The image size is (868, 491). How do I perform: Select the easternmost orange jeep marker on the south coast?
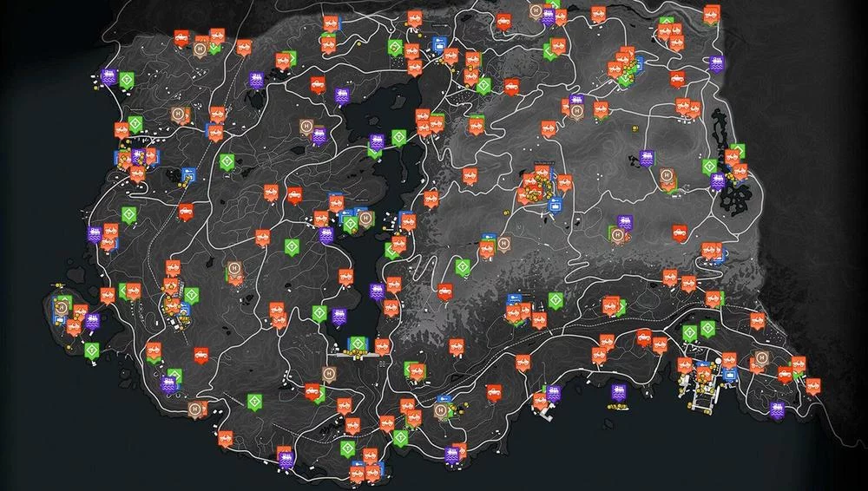point(812,387)
